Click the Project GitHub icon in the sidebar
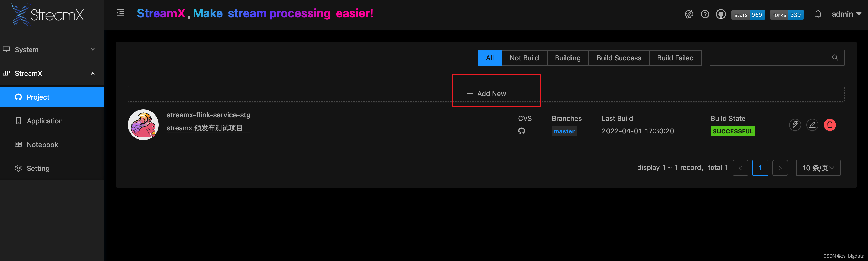Screen dimensions: 868x261 pos(18,97)
